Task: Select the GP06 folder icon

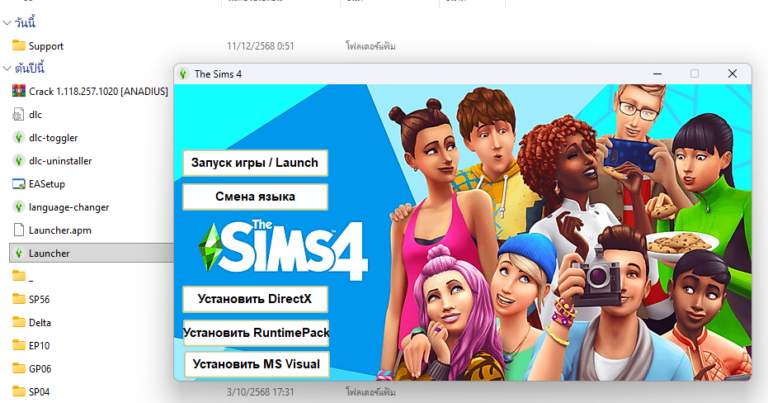Action: tap(19, 369)
